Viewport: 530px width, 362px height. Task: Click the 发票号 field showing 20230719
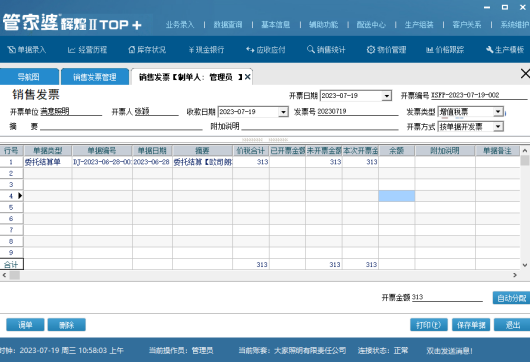(358, 112)
